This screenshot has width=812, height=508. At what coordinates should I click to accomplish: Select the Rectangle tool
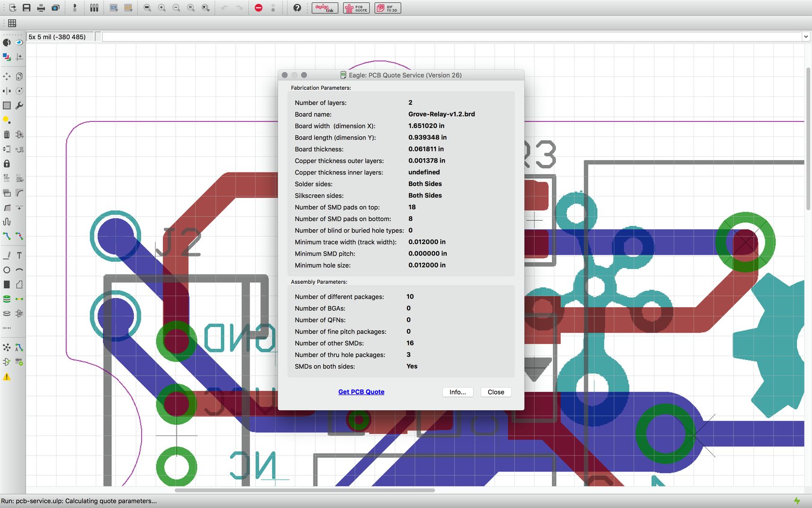(x=7, y=284)
